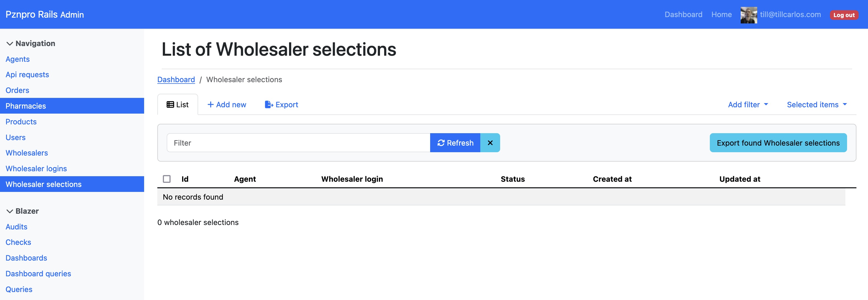Open the Dashboard menu in the top bar

(683, 15)
